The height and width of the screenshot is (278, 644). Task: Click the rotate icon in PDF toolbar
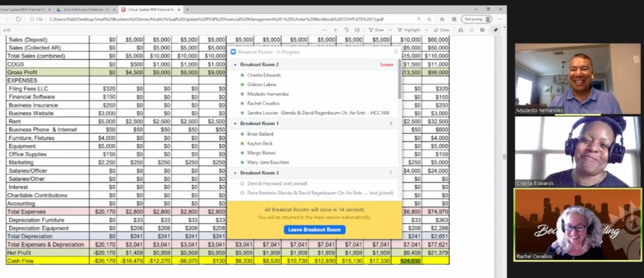[347, 30]
